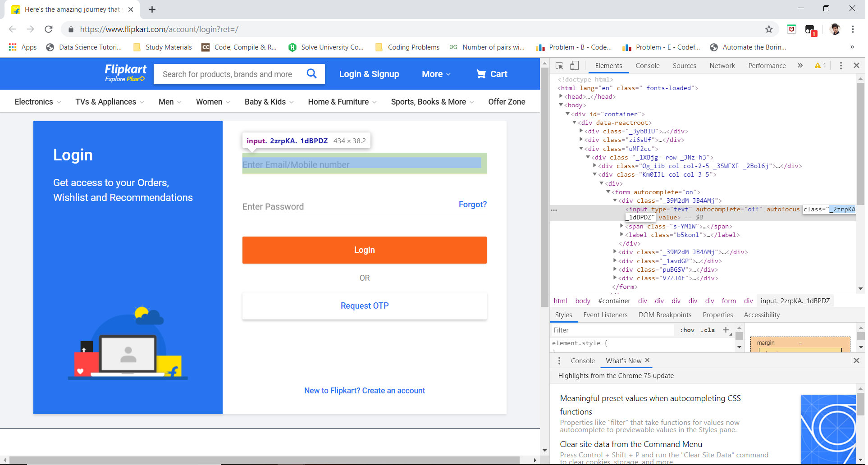Click Login & Signup in header
Viewport: 868px width, 465px height.
[369, 74]
